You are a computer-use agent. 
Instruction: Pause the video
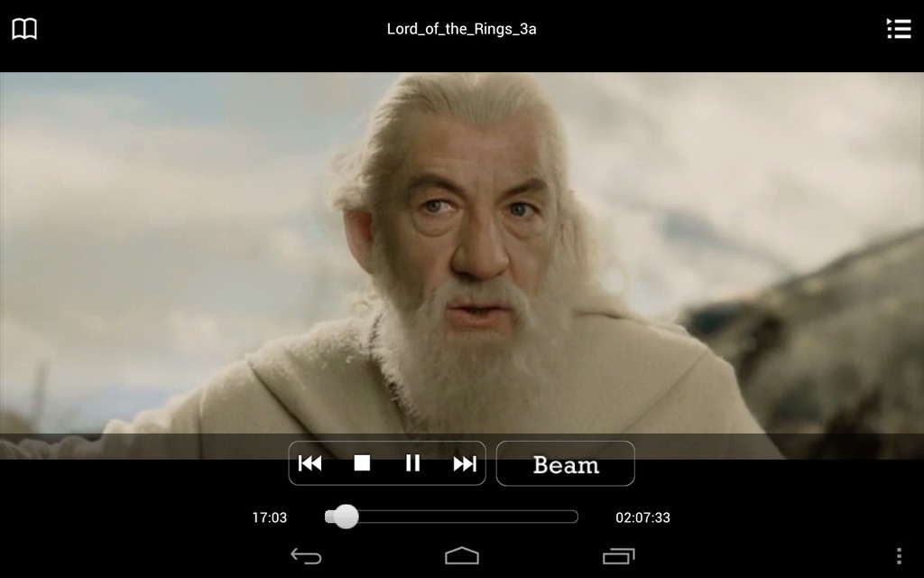click(x=412, y=463)
